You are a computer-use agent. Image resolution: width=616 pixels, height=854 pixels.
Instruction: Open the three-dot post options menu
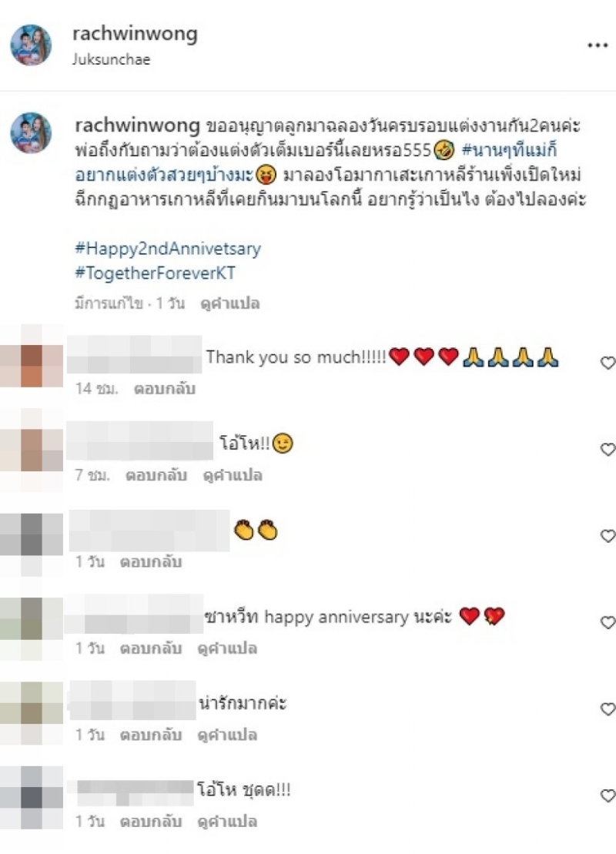click(x=598, y=45)
